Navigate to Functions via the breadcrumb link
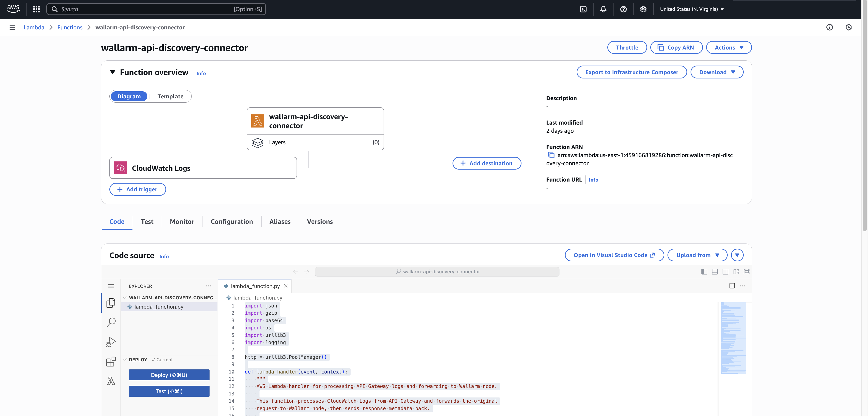The height and width of the screenshot is (416, 868). 70,27
